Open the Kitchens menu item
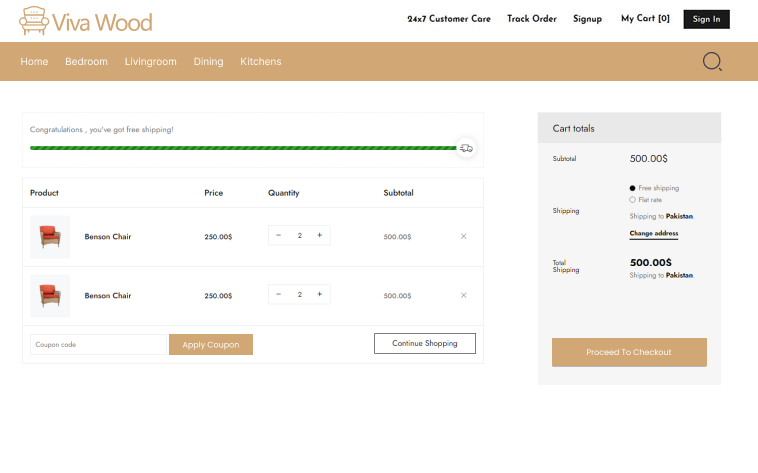The image size is (758, 473). pyautogui.click(x=260, y=62)
